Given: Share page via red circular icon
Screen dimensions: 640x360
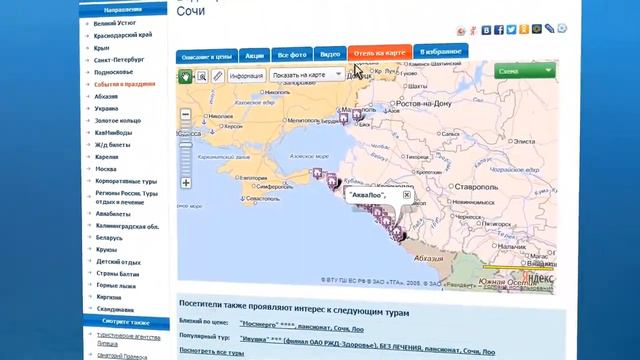Looking at the screenshot, I should 461,31.
